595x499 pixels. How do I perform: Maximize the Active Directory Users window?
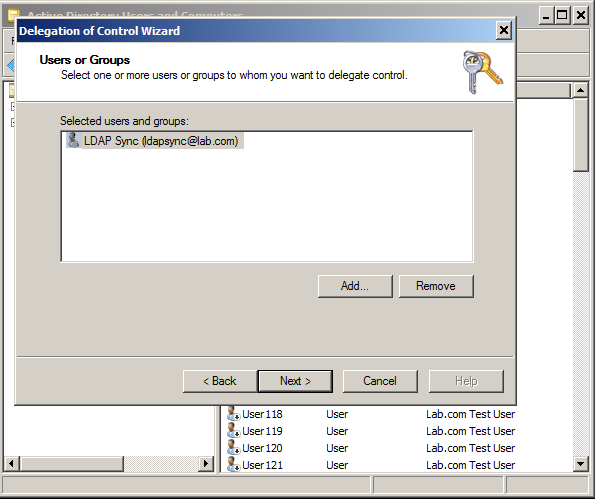click(x=562, y=16)
